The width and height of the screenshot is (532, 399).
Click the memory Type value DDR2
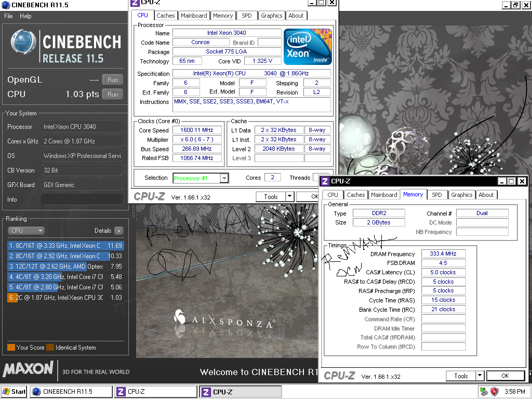[379, 213]
